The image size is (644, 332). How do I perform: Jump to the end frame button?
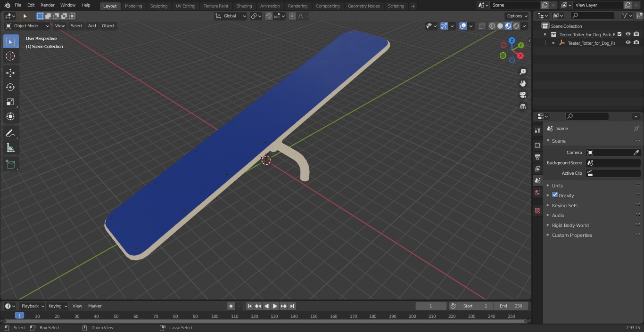tap(292, 306)
